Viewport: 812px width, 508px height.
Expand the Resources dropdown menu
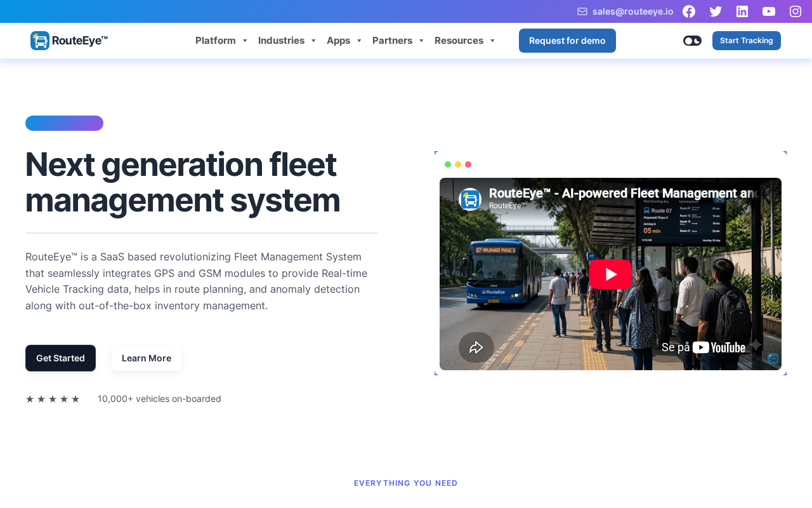(x=465, y=41)
